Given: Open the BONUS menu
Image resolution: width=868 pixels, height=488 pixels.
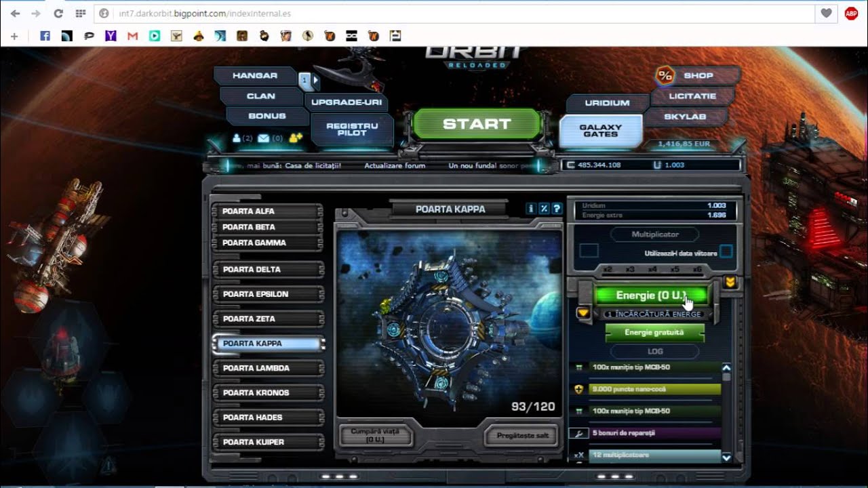Looking at the screenshot, I should pyautogui.click(x=267, y=116).
